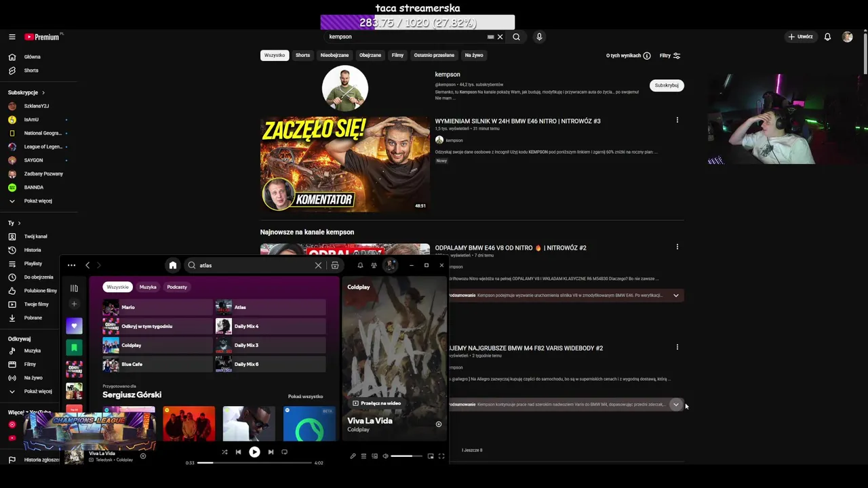The image size is (868, 488).
Task: Mute Spotify with the speaker icon
Action: coord(385,456)
